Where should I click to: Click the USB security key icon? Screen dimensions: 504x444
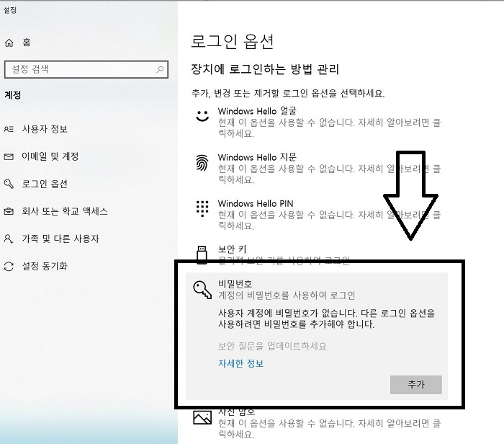click(x=202, y=254)
